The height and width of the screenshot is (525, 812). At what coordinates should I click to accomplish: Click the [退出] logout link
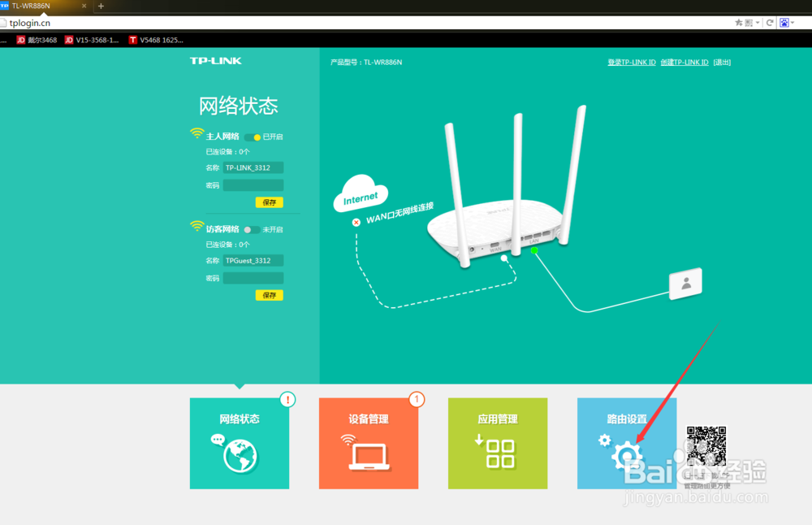click(722, 63)
